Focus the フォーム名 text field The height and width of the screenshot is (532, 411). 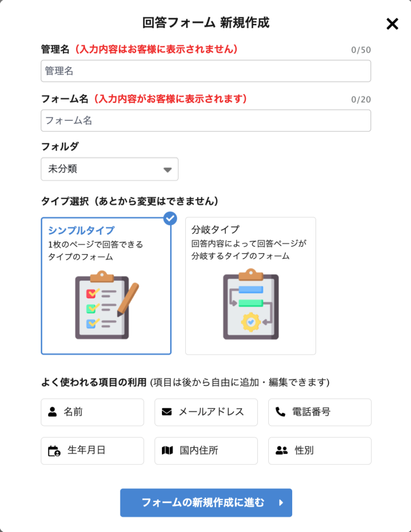(206, 121)
